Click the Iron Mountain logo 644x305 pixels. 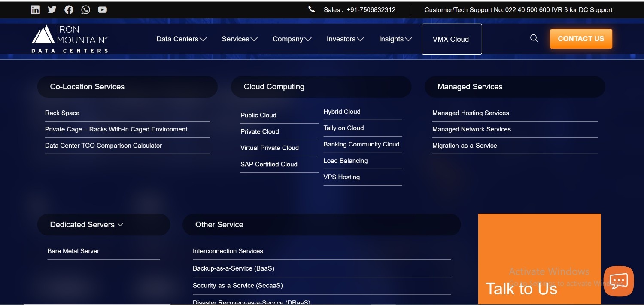click(70, 39)
